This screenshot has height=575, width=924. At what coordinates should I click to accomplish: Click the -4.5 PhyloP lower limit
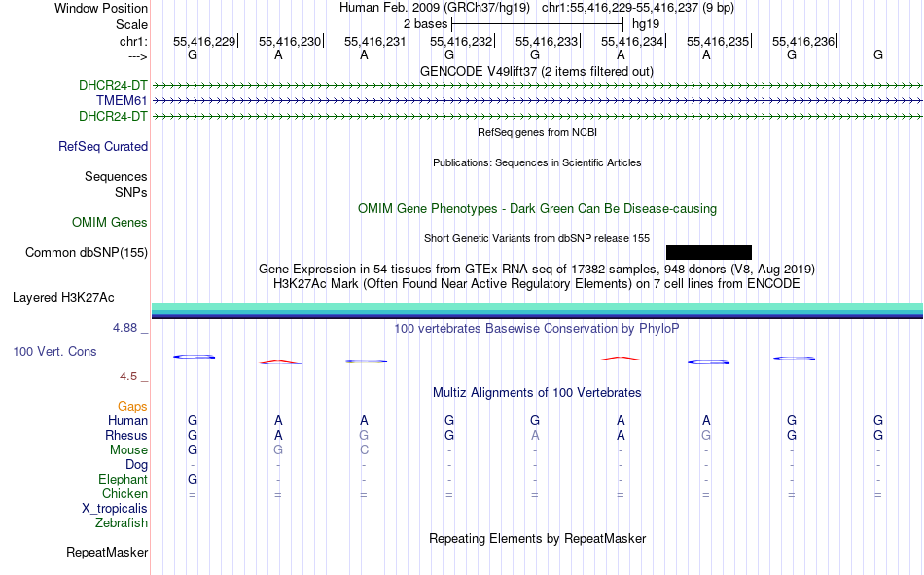[x=126, y=377]
